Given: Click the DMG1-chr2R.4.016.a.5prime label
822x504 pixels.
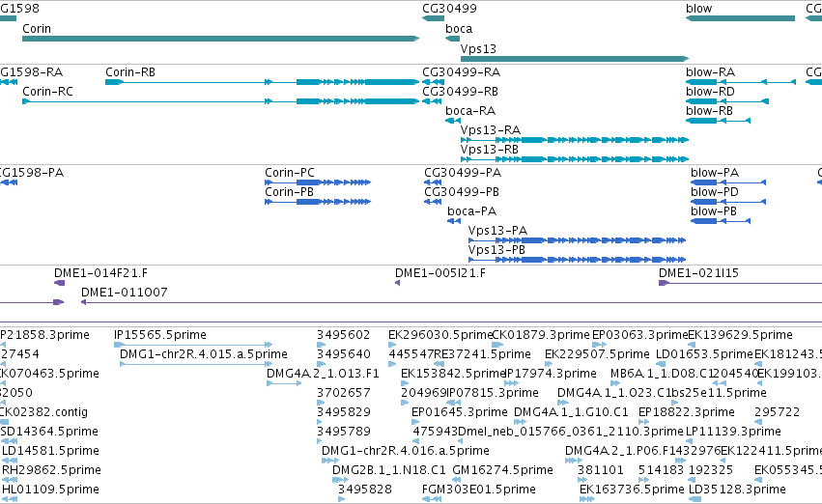Looking at the screenshot, I should coord(406,451).
